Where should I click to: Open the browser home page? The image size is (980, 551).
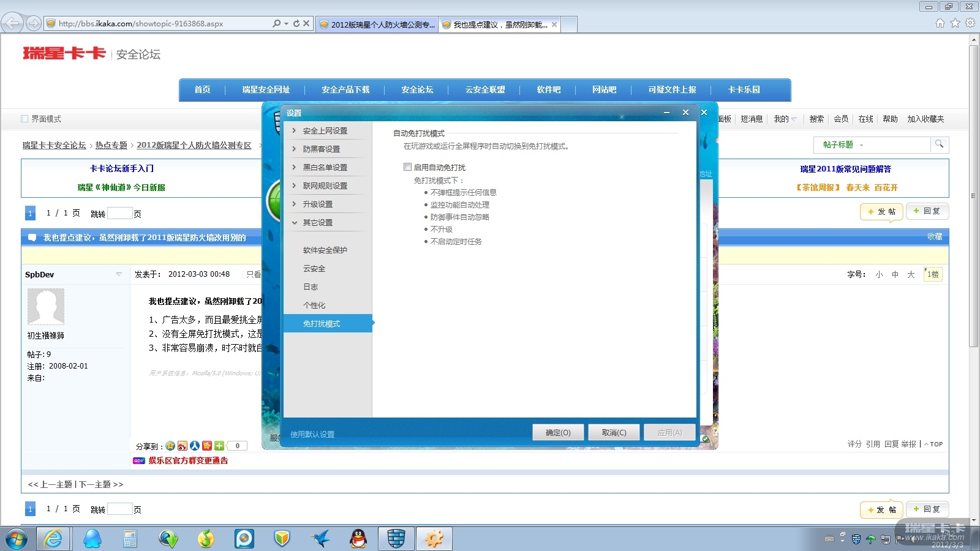[x=940, y=23]
